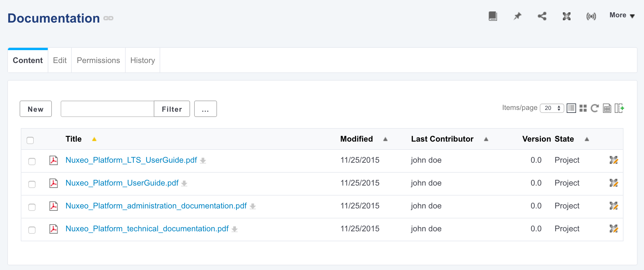Click into the filter text field
This screenshot has height=270, width=644.
[x=107, y=109]
